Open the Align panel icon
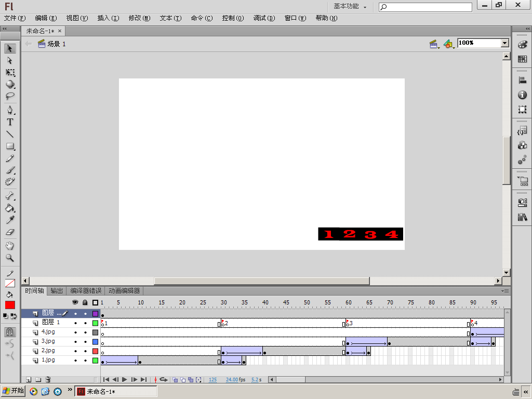Screen dimensions: 532x399 (x=523, y=81)
